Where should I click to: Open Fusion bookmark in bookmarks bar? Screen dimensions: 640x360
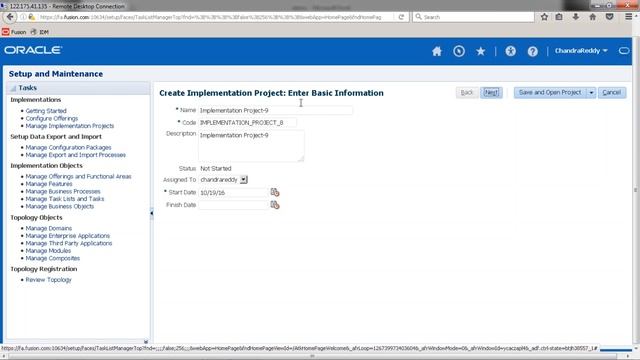[14, 32]
